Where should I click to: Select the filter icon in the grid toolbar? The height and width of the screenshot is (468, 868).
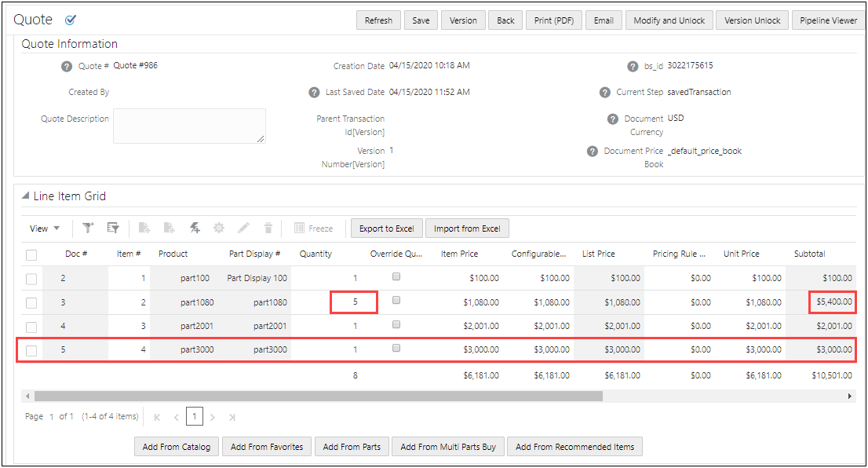click(x=89, y=228)
